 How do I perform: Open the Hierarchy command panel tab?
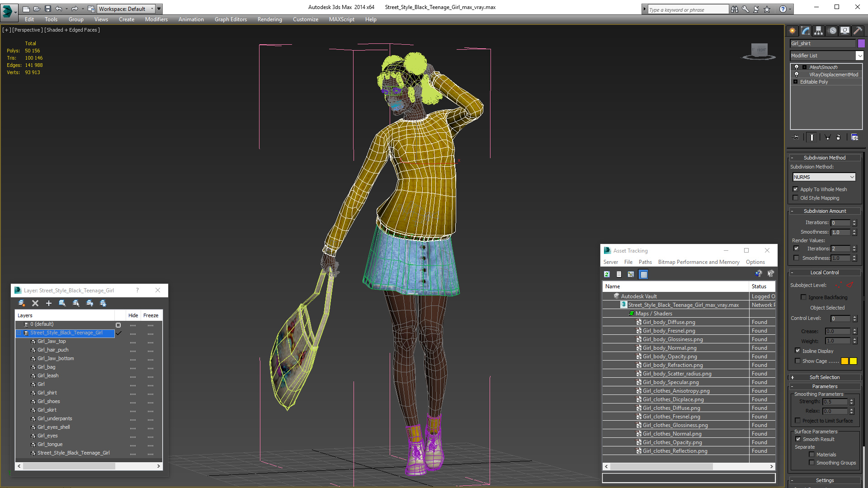click(819, 31)
